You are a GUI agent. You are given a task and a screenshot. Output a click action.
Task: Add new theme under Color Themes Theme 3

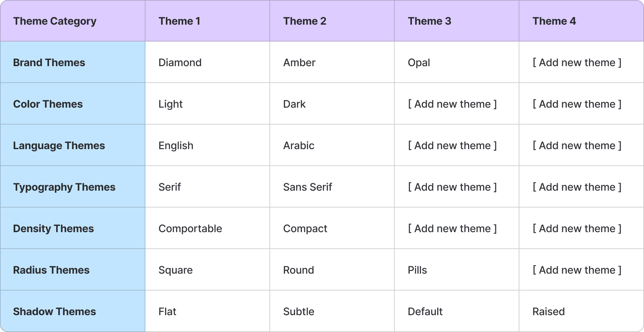click(x=452, y=104)
